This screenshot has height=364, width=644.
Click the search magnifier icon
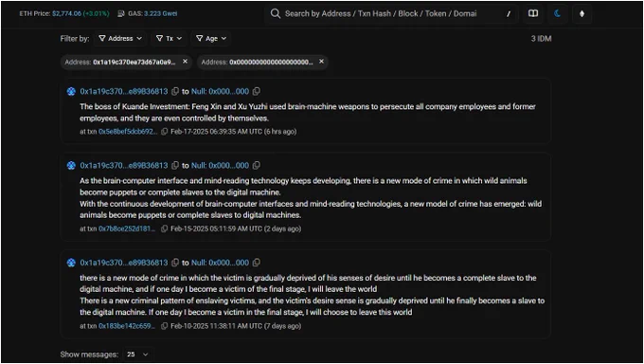(276, 13)
